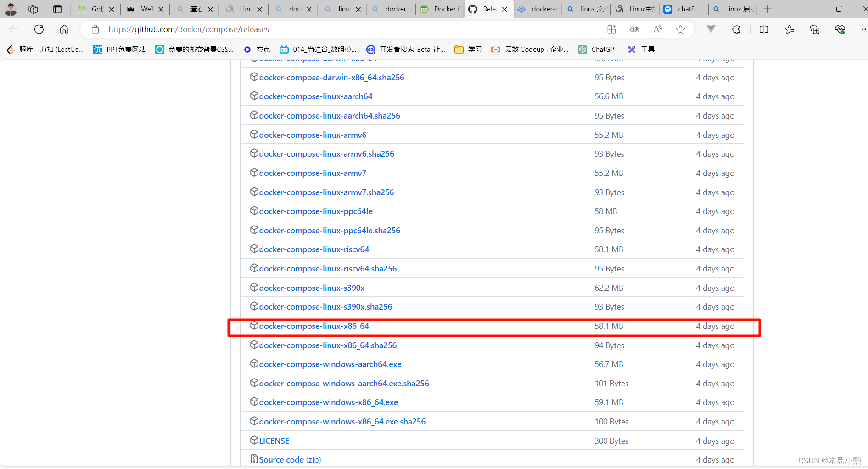Switch to the 'chat8' tab
The width and height of the screenshot is (868, 469).
[684, 9]
